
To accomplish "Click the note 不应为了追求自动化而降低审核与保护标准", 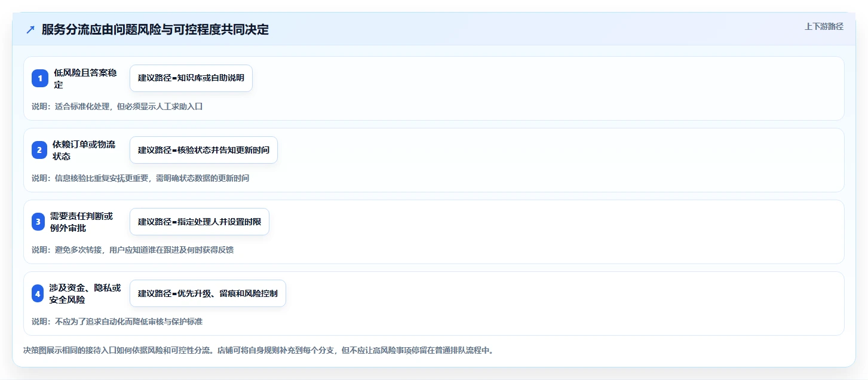I will click(x=117, y=321).
